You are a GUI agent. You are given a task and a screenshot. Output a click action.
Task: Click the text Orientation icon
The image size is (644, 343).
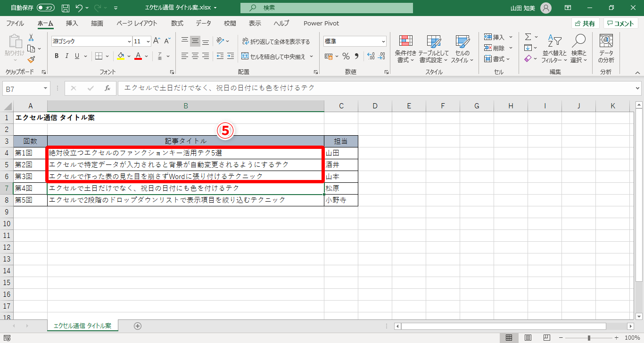point(220,41)
